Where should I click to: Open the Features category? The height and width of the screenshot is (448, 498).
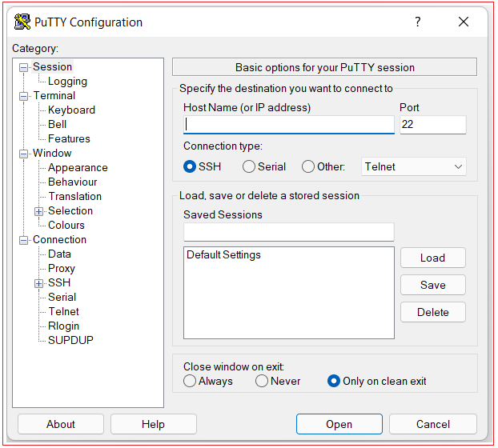pos(69,138)
